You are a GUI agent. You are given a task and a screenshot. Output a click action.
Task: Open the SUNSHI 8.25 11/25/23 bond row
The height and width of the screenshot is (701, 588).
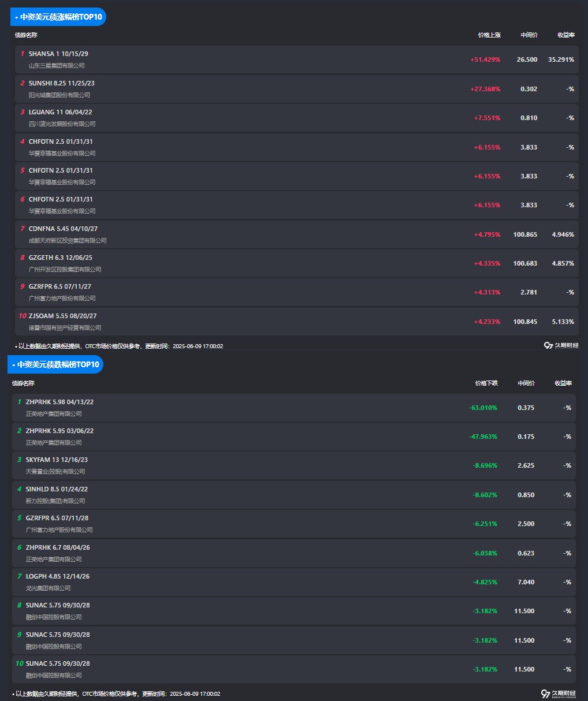click(297, 89)
